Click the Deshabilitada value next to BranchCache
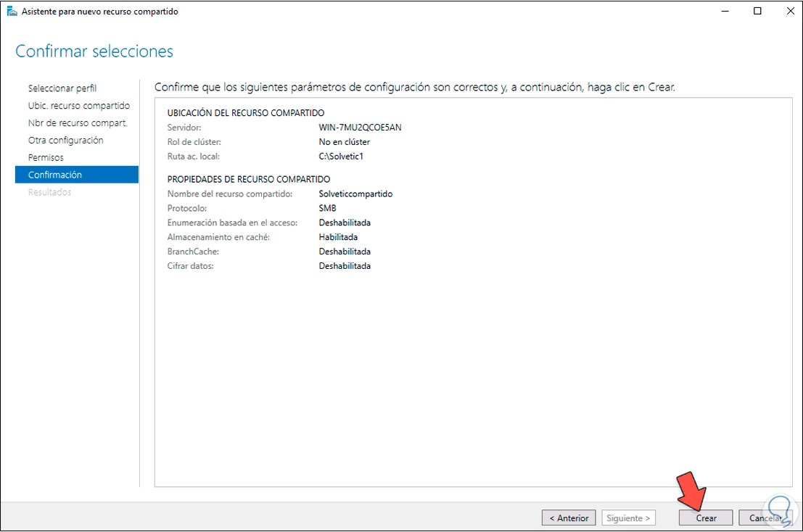 pos(345,251)
